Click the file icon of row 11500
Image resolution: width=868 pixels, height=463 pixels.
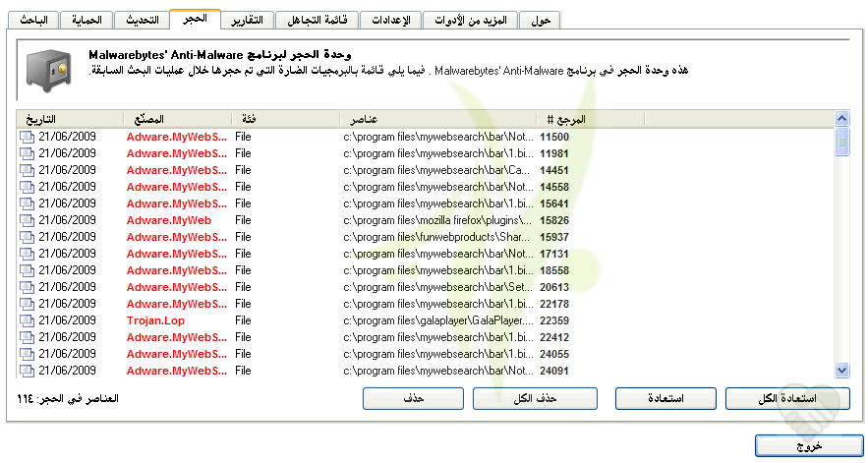coord(27,137)
